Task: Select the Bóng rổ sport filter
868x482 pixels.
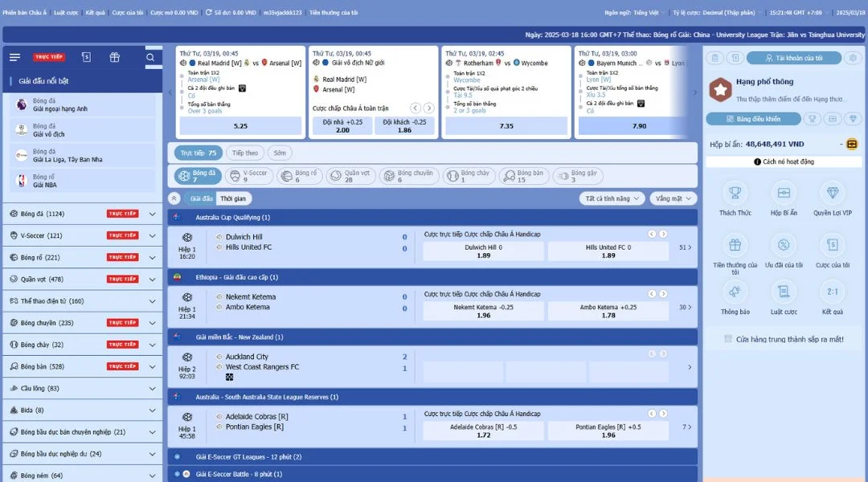Action: coord(300,176)
